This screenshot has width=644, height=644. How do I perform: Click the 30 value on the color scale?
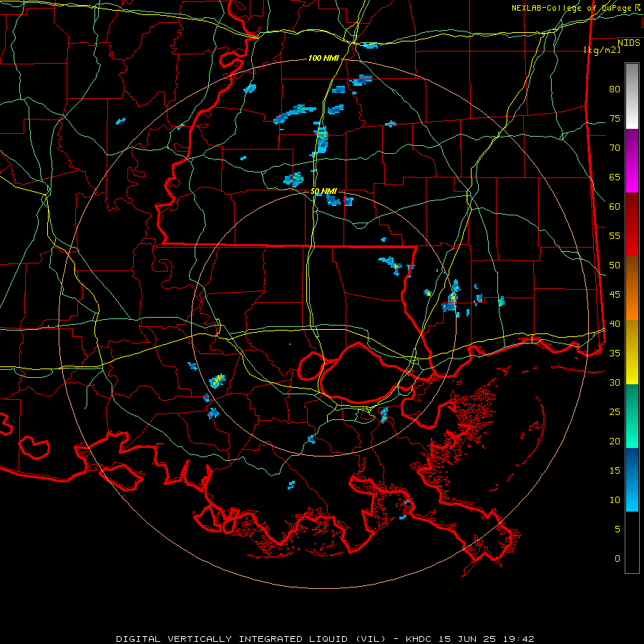[x=615, y=383]
